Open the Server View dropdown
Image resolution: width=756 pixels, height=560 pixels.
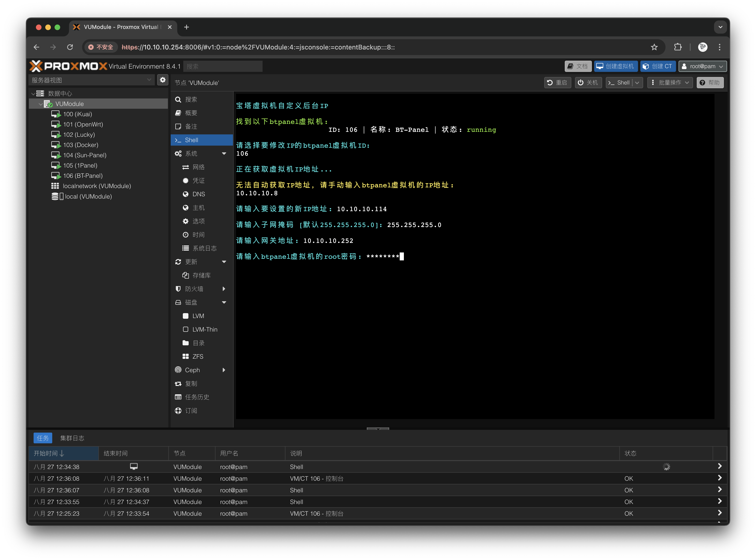point(91,80)
